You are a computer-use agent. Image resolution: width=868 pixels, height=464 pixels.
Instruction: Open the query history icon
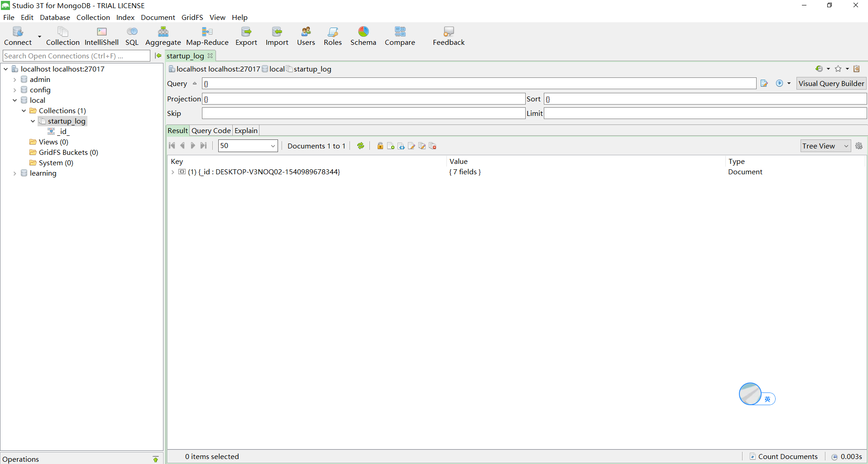point(819,69)
